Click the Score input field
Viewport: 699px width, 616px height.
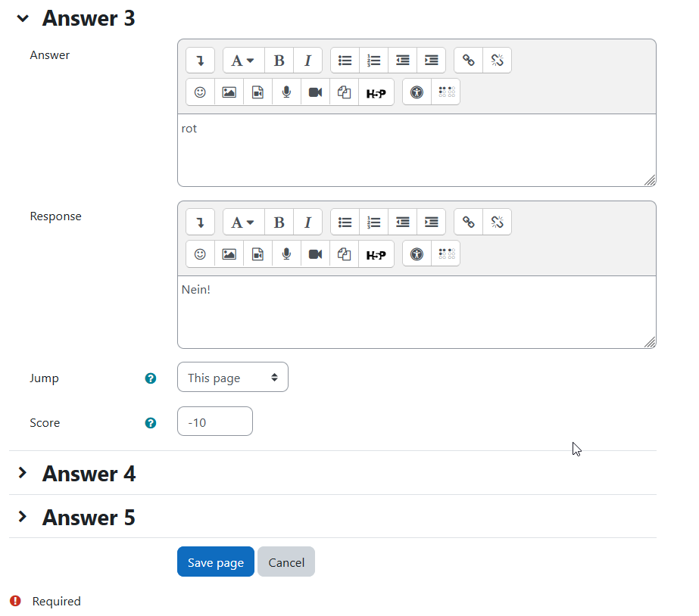click(215, 422)
